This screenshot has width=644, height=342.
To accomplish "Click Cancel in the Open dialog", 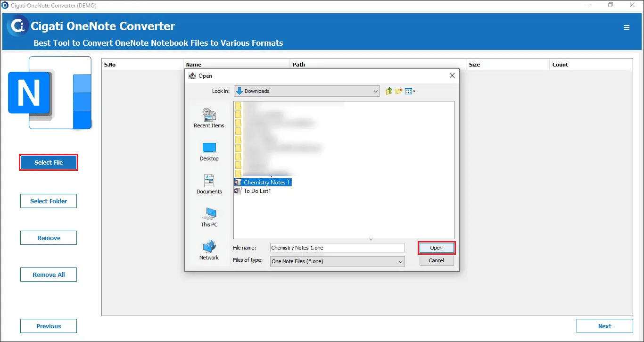I will pos(436,260).
